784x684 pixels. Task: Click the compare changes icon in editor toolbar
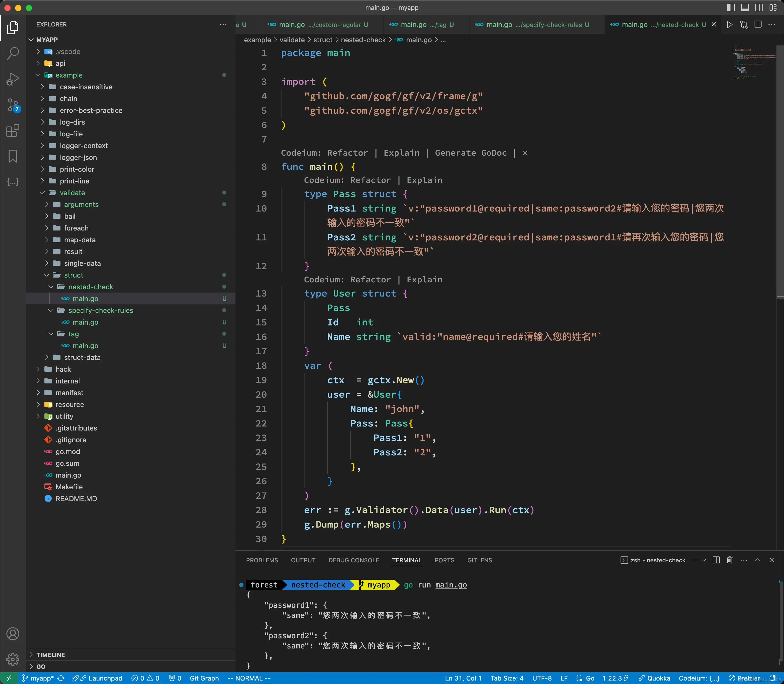tap(744, 24)
